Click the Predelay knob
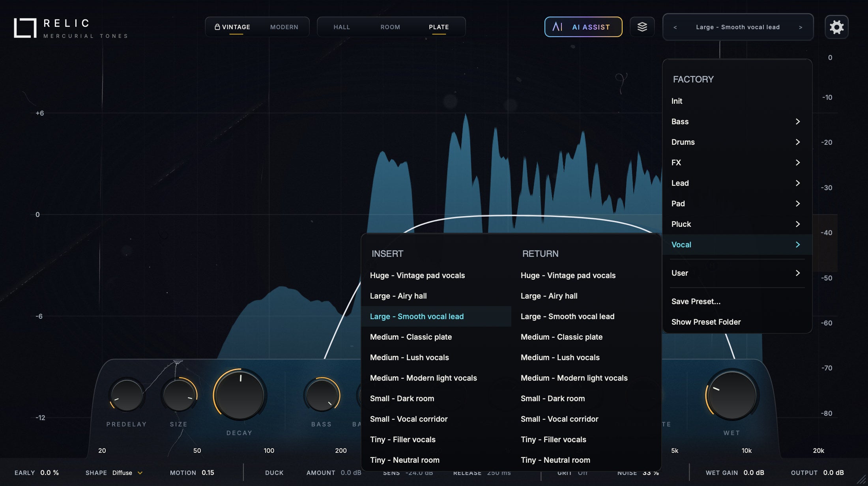This screenshot has width=868, height=486. coord(127,395)
